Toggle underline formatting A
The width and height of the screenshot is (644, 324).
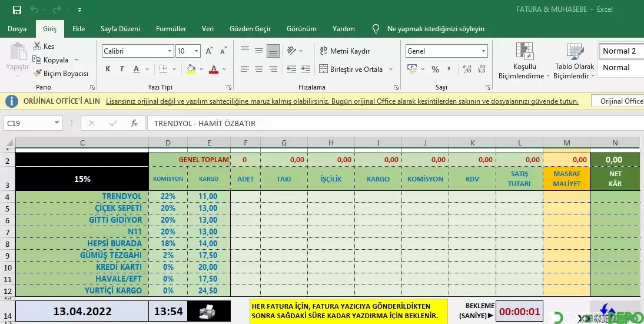pos(137,69)
